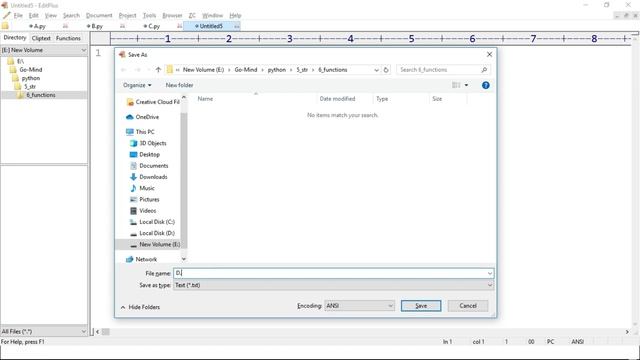Image resolution: width=640 pixels, height=360 pixels.
Task: Select the Music note icon
Action: click(x=133, y=188)
